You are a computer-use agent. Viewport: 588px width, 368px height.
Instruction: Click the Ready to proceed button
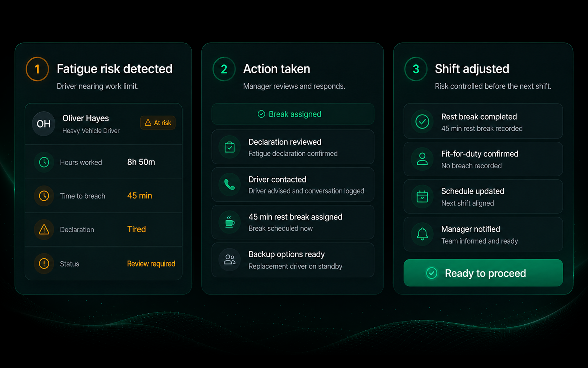483,273
